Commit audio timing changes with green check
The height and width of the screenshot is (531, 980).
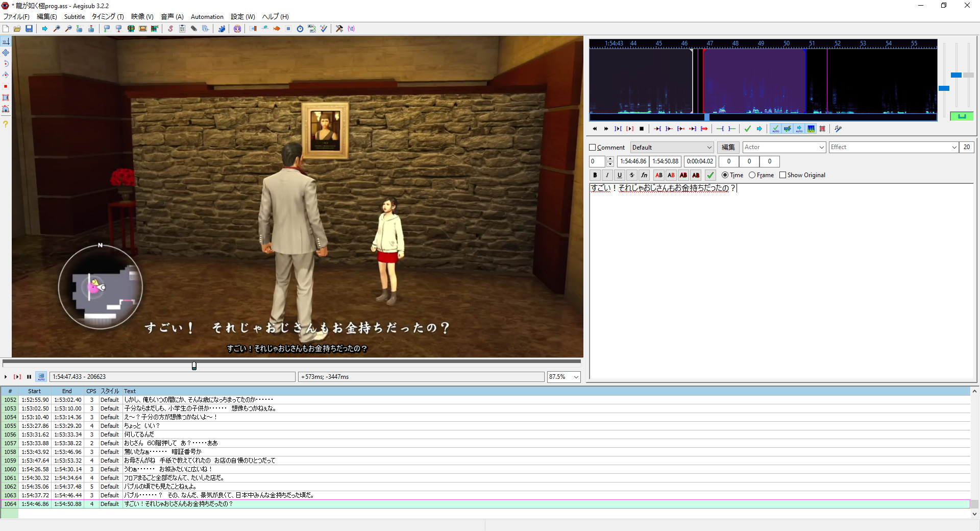coord(748,129)
